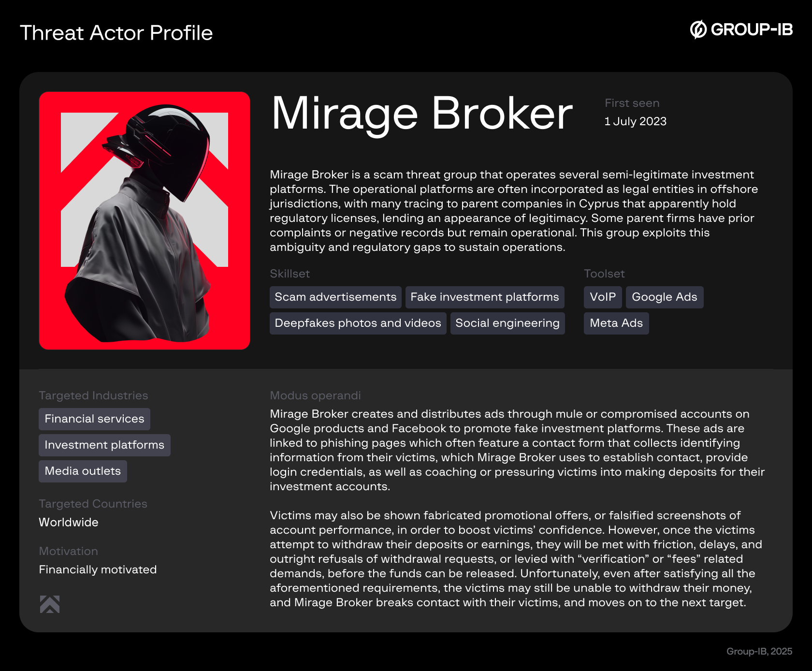
Task: Click the Mirage Broker title heading
Action: click(x=421, y=114)
